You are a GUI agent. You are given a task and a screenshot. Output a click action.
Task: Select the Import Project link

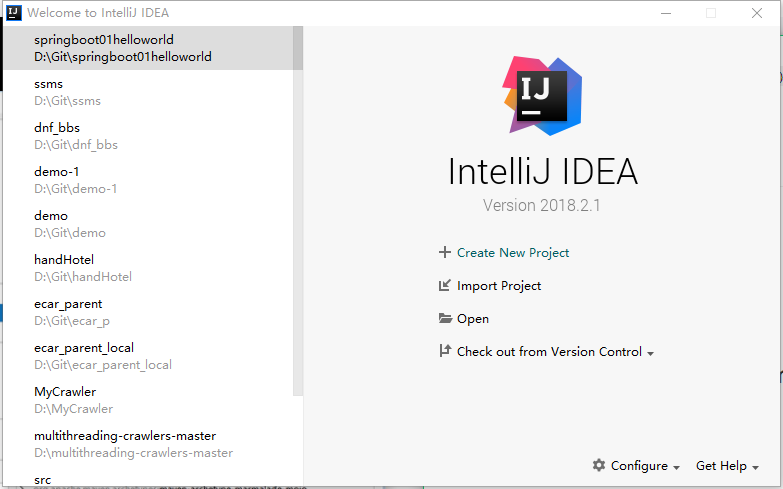coord(499,286)
